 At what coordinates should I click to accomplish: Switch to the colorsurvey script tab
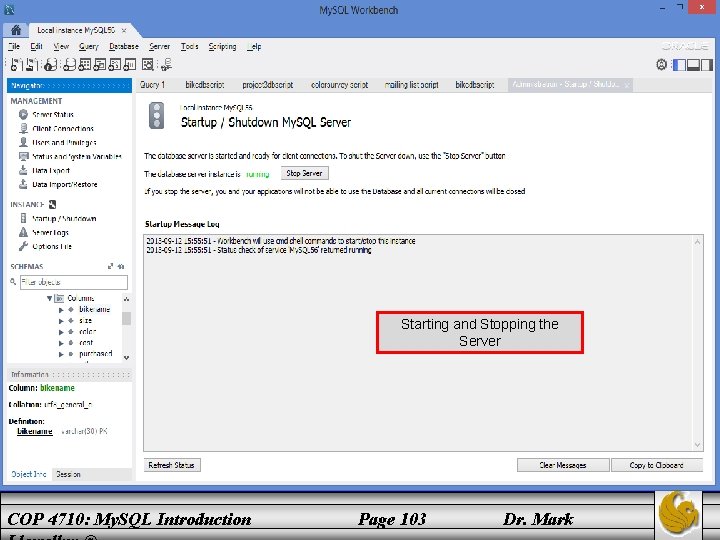(339, 84)
